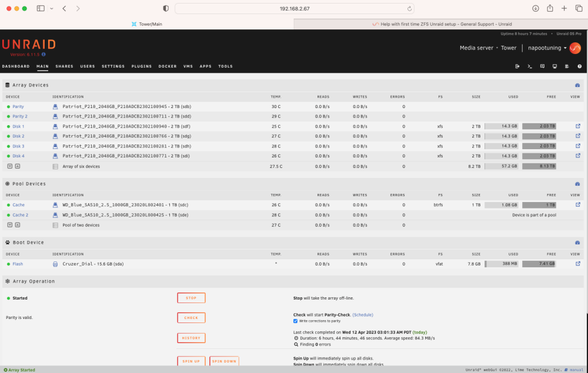Screen dimensions: 588x373
Task: Spin up array disks arrow in Array row
Action: 17,166
